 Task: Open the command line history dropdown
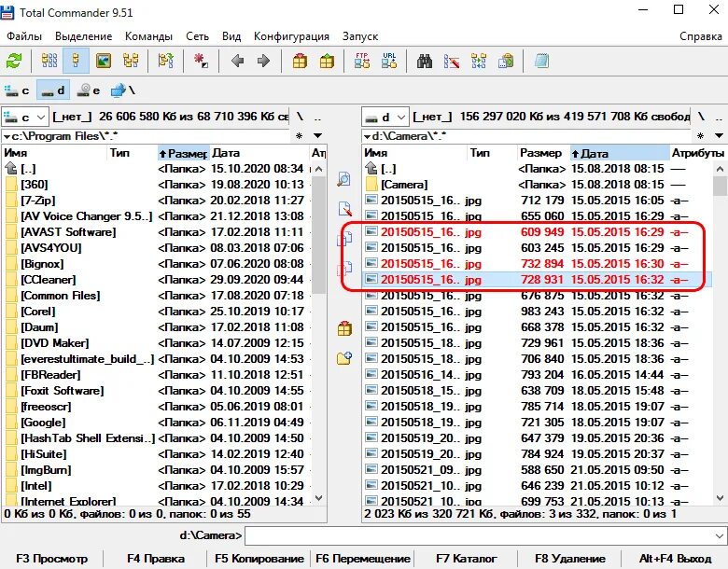click(x=720, y=536)
